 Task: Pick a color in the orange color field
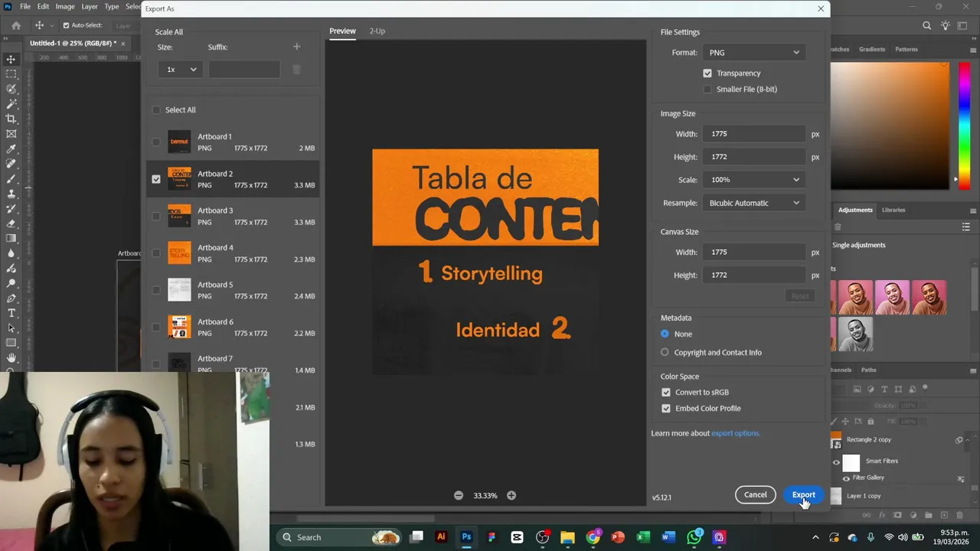(890, 126)
